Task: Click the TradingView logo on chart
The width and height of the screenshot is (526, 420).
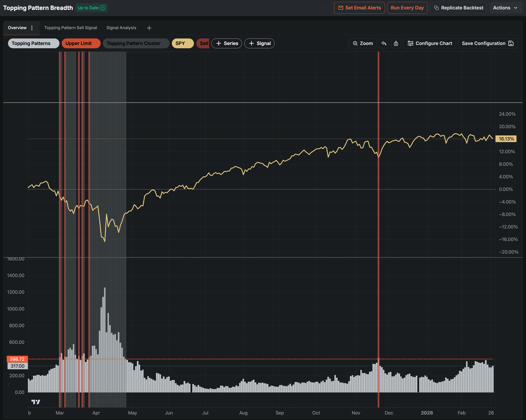Action: pos(36,402)
